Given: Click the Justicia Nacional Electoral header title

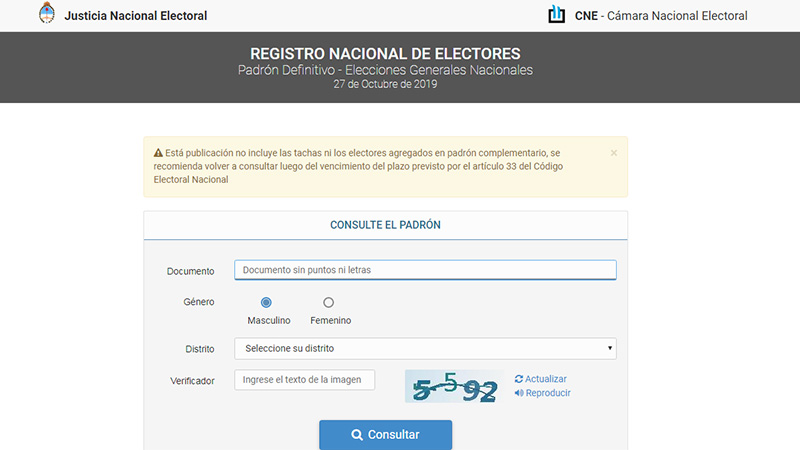Looking at the screenshot, I should pos(136,16).
